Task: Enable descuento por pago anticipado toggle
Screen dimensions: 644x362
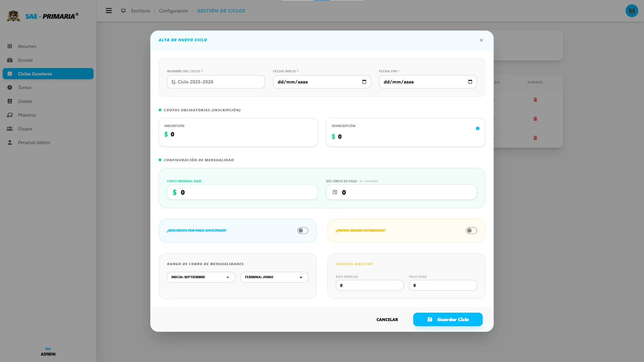Action: click(x=303, y=231)
